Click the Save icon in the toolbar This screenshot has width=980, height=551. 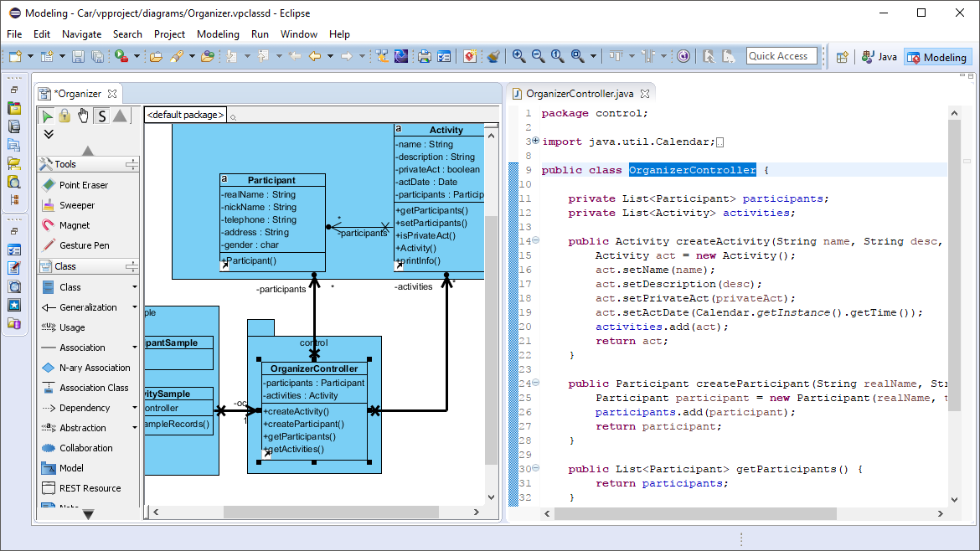pyautogui.click(x=78, y=57)
